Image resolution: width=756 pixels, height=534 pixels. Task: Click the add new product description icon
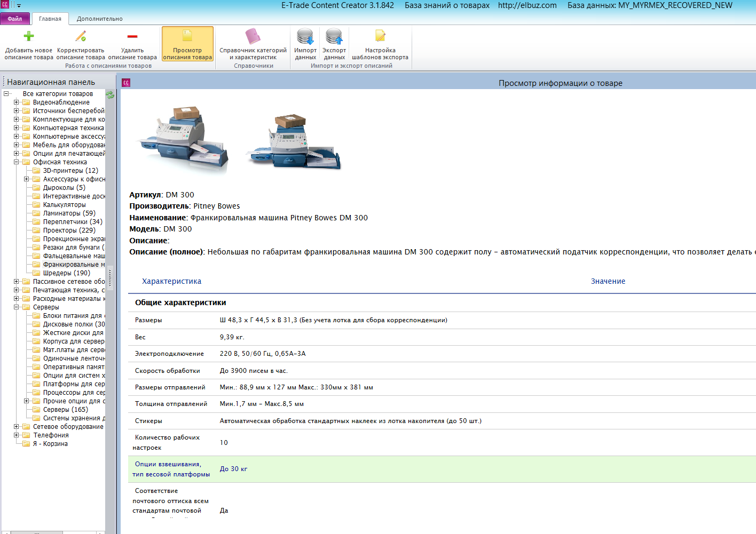point(29,36)
